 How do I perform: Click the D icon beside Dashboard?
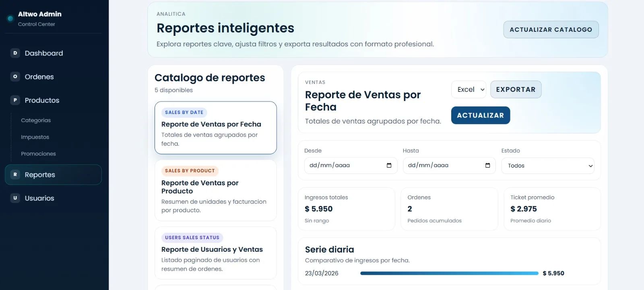coord(15,53)
